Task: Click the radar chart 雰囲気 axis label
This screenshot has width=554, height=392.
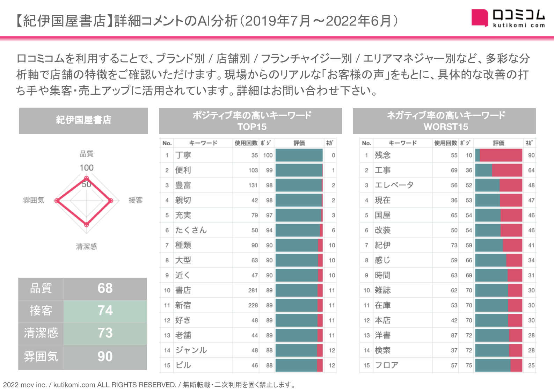Action: click(x=34, y=200)
